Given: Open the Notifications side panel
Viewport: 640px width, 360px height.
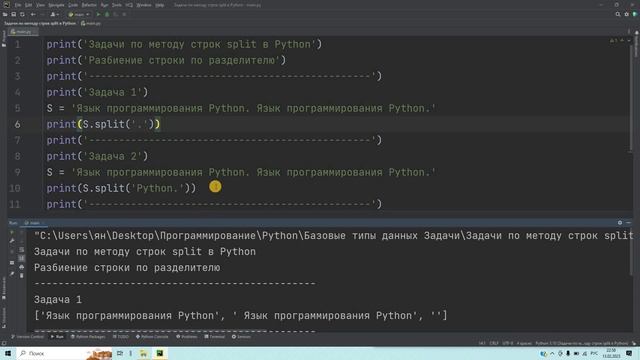Looking at the screenshot, I should click(x=636, y=44).
